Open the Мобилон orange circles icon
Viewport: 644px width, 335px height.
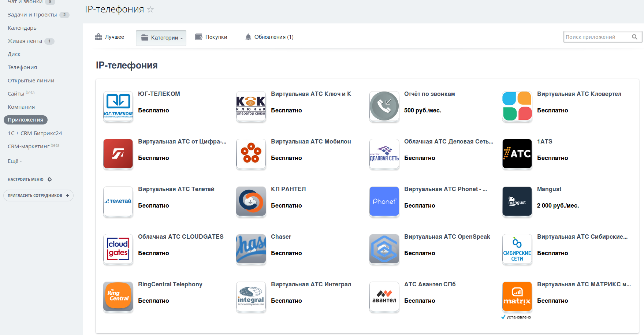[251, 154]
